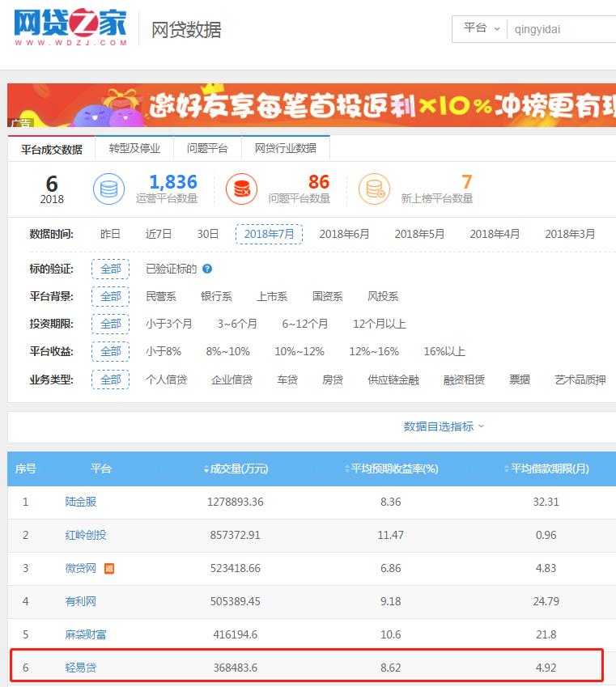Screen dimensions: 616x687
Task: Filter business type 个人信贷
Action: click(x=166, y=380)
